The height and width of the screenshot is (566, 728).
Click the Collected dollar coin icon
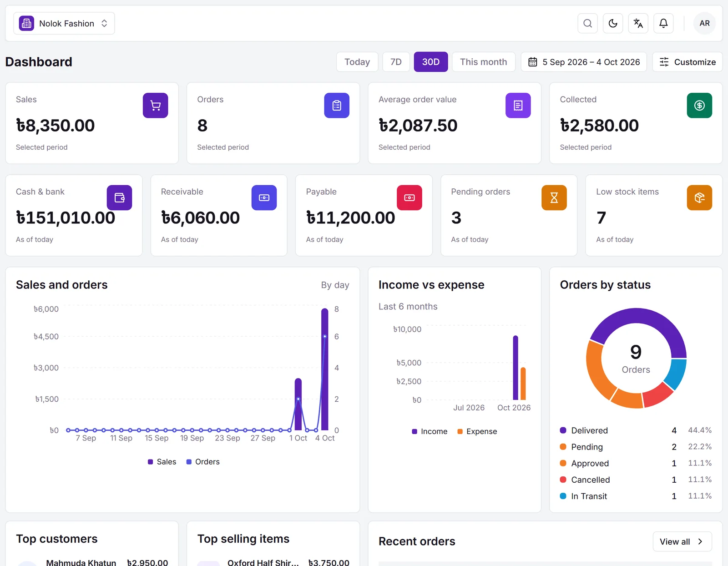[699, 106]
